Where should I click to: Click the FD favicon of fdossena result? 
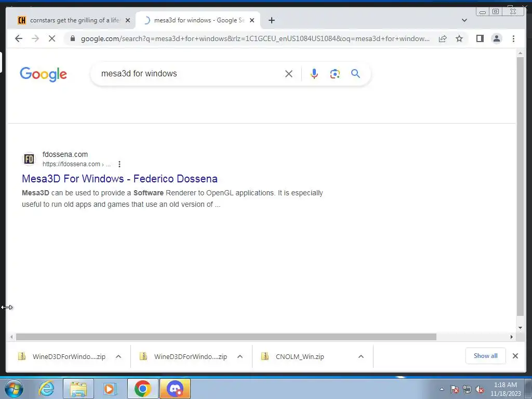click(x=29, y=159)
